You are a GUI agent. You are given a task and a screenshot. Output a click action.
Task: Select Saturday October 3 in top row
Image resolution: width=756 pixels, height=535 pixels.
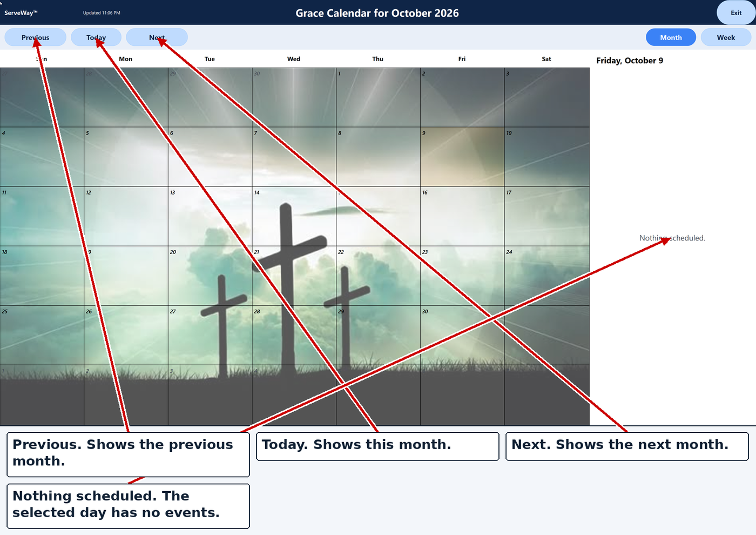547,97
